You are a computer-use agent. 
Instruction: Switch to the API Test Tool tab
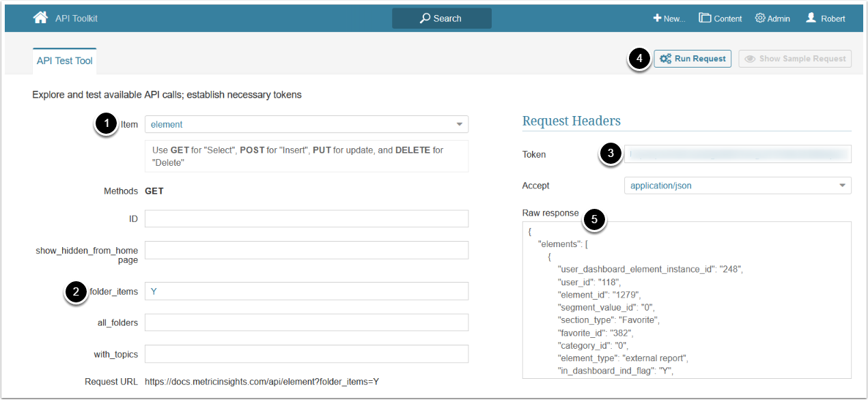[65, 61]
